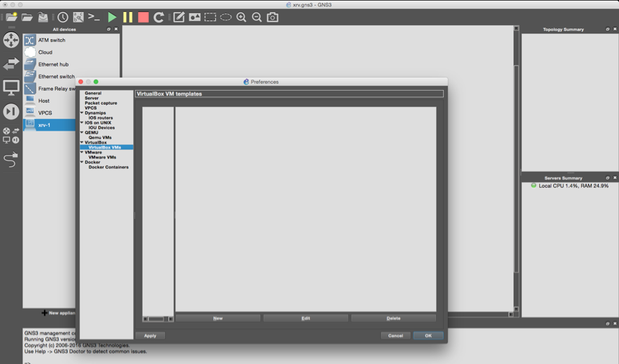
Task: Collapse the Docker tree node
Action: 82,162
